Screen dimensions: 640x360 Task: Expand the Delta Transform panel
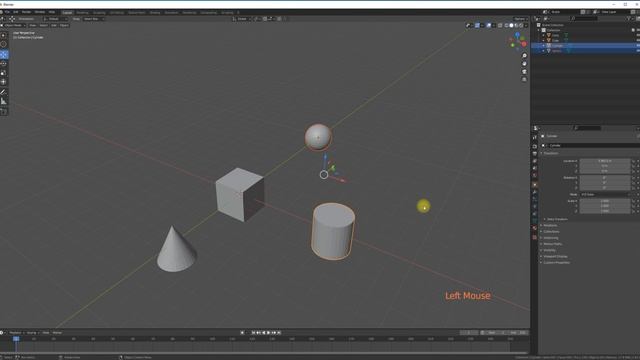tap(557, 219)
